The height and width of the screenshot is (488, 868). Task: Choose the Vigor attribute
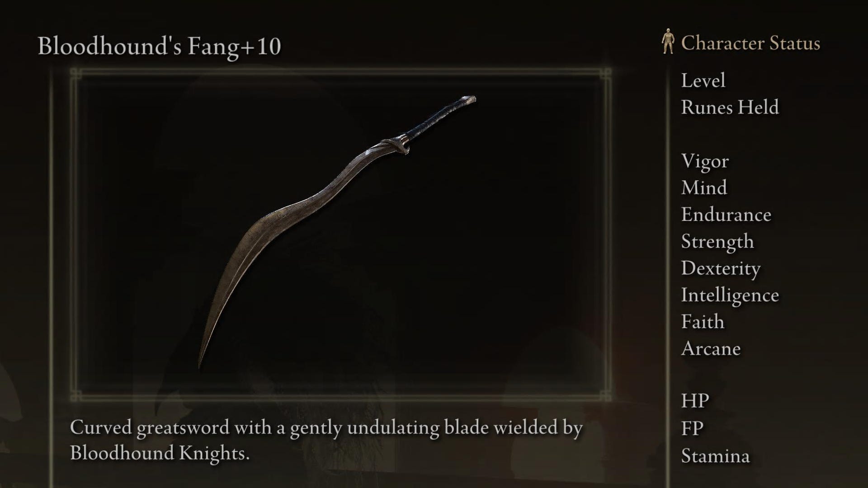[705, 161]
